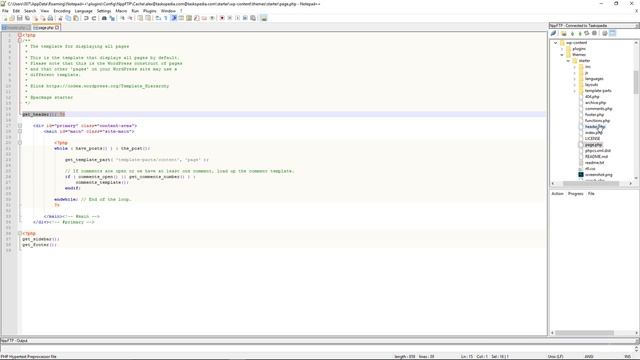Expand the template-parts folder
This screenshot has height=360, width=640.
tap(575, 91)
